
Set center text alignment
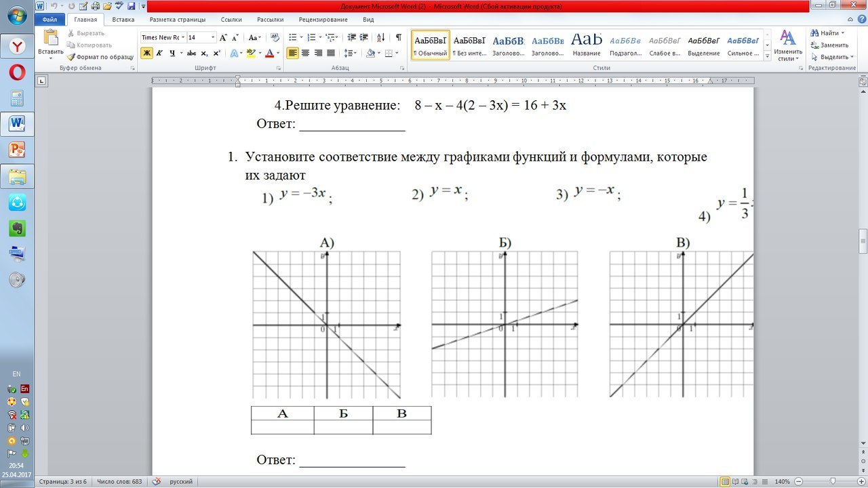(305, 53)
